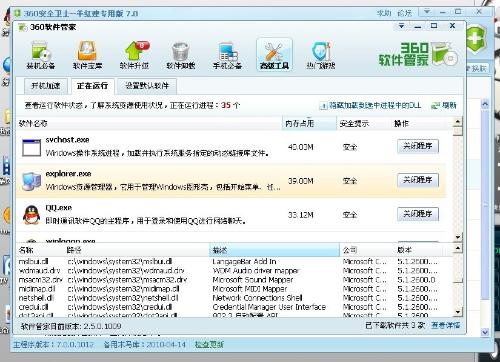
Task: Sort by 软件名称 column header
Action: (149, 124)
